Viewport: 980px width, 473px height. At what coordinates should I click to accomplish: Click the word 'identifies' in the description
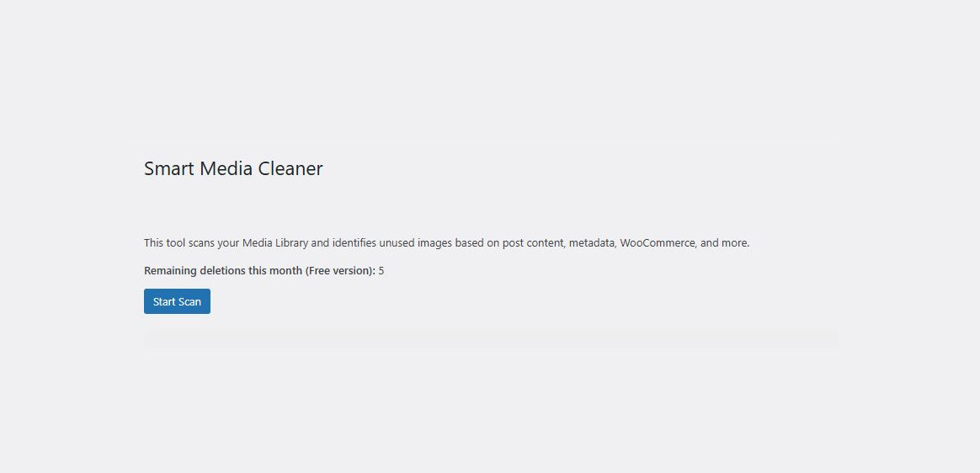point(354,243)
